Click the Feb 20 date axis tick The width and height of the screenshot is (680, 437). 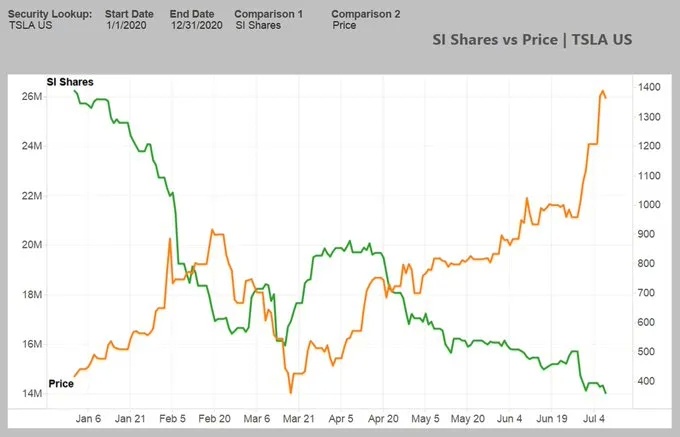click(214, 419)
